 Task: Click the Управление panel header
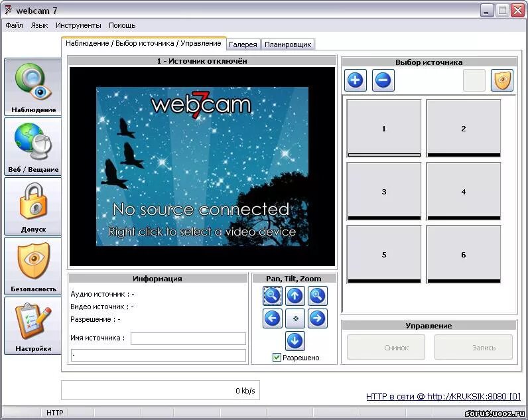point(429,326)
